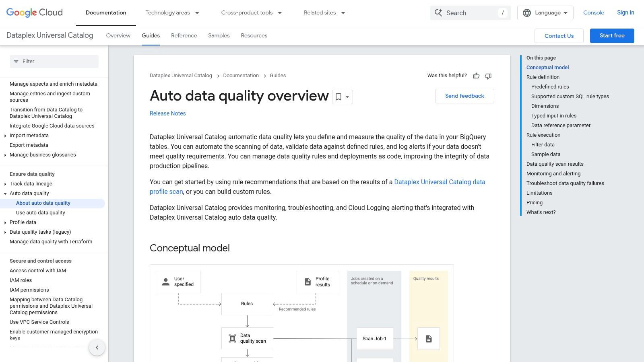Collapse the left navigation panel arrow

coord(97,348)
